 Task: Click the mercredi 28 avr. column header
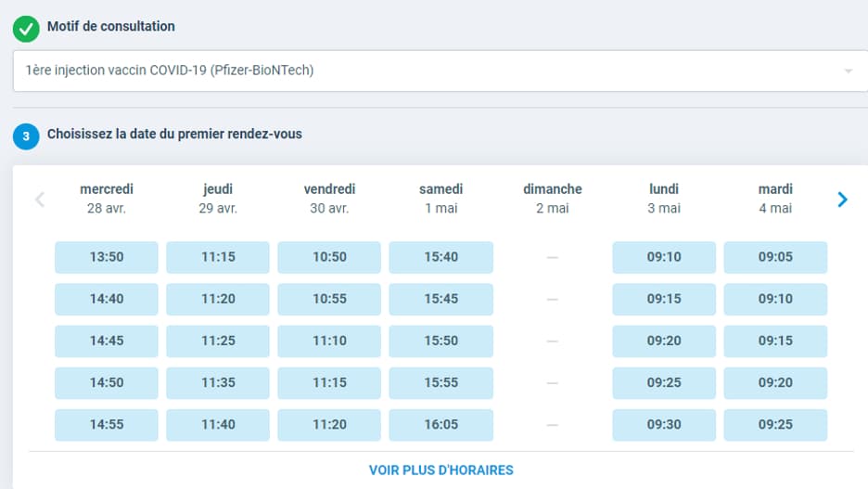[107, 199]
